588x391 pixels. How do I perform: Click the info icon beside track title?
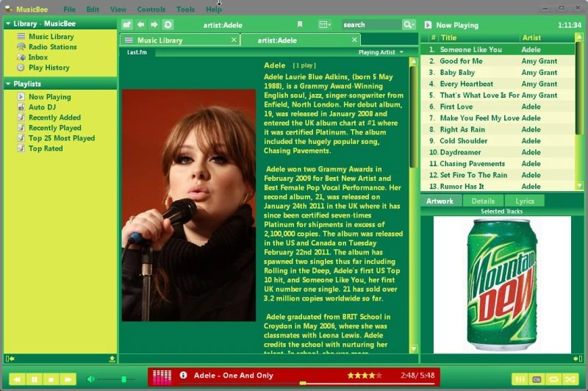[184, 376]
